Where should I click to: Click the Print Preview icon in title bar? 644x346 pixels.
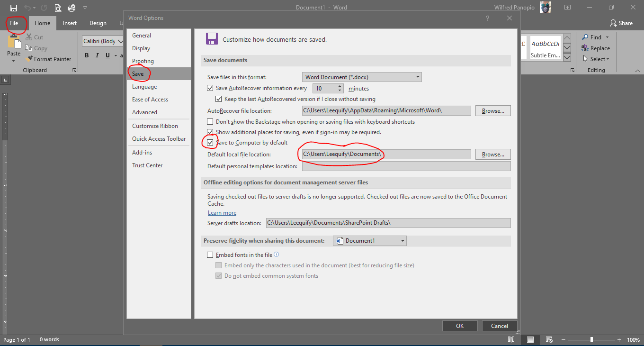[x=58, y=8]
